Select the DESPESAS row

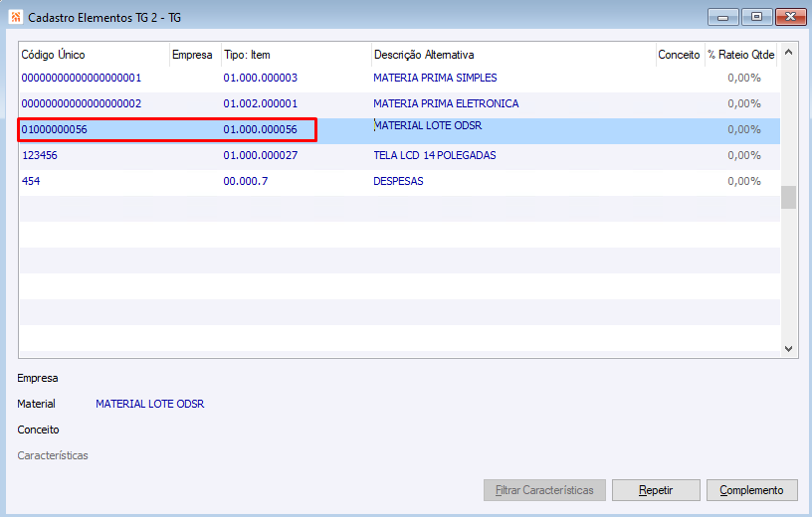(400, 182)
